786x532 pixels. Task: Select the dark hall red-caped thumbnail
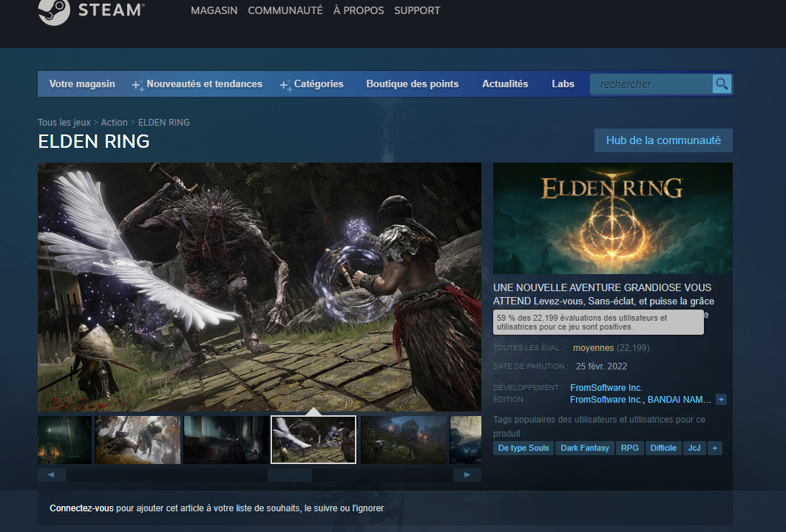[226, 440]
